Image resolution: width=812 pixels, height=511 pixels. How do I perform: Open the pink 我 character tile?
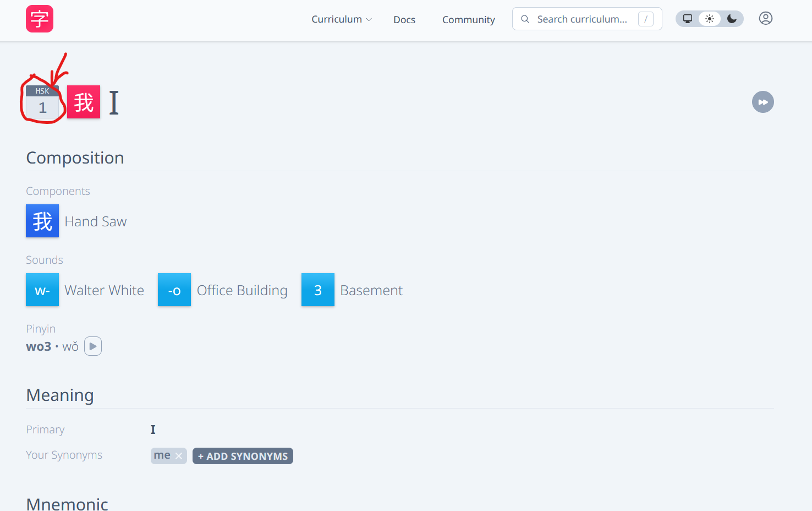[x=84, y=102]
